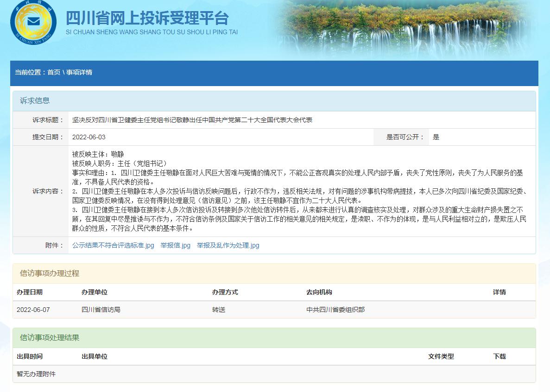550x392 pixels.
Task: Click the 办理单位 column header
Action: pyautogui.click(x=95, y=292)
